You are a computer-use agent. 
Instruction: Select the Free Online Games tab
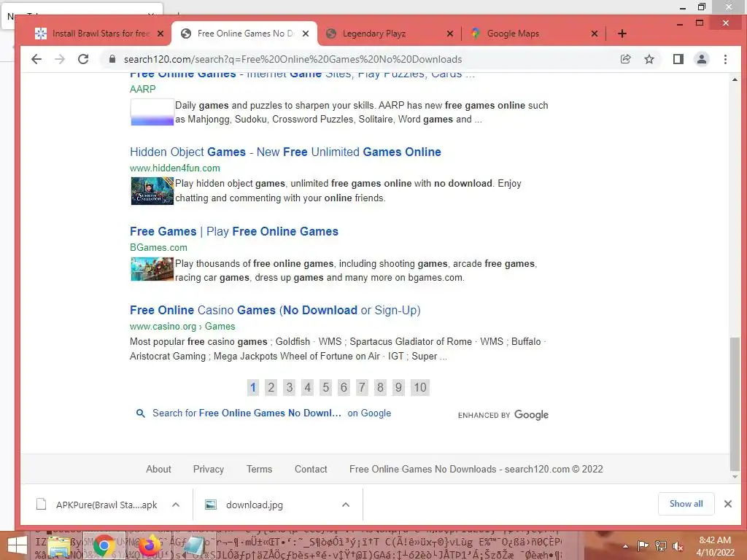(244, 34)
